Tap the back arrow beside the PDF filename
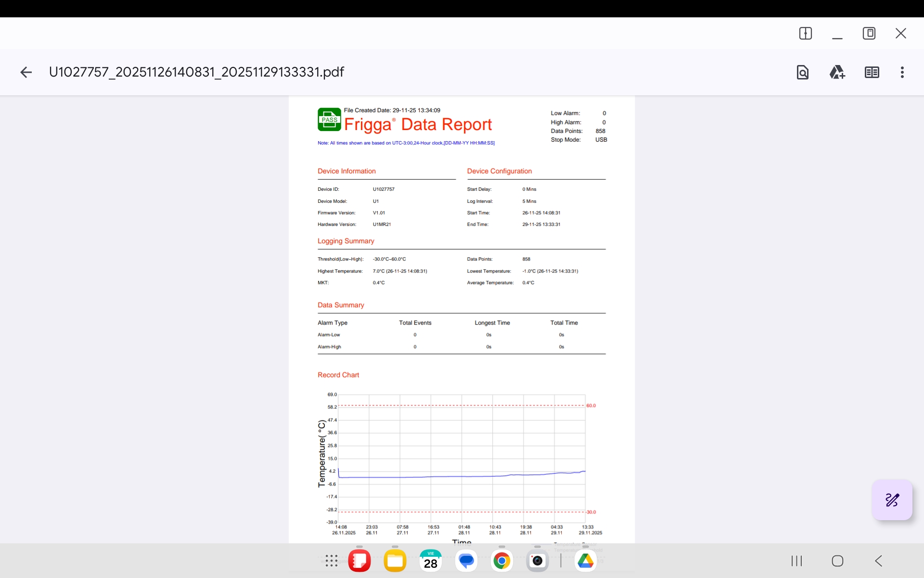 pos(26,72)
